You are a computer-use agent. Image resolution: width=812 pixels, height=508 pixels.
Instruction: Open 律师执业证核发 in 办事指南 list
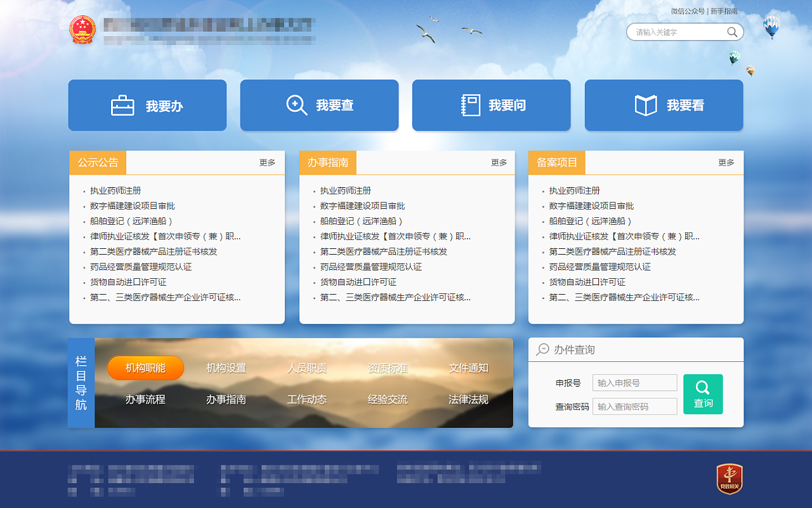tap(396, 236)
